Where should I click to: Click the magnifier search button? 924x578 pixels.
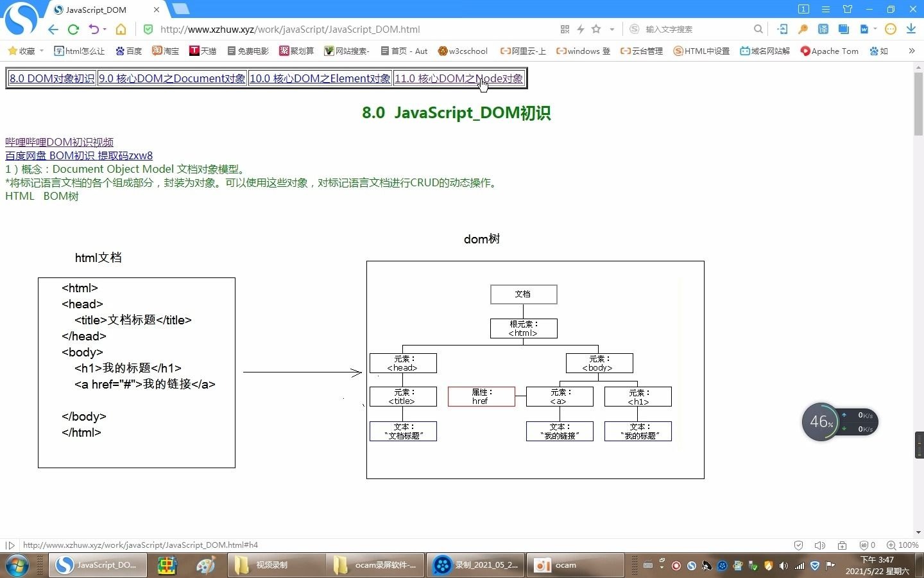tap(758, 30)
